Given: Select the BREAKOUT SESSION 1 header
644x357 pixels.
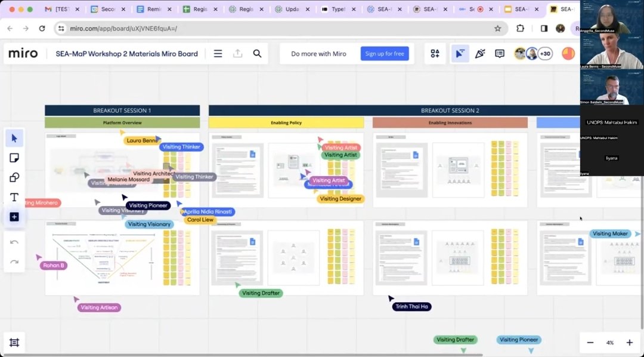Looking at the screenshot, I should pyautogui.click(x=122, y=110).
